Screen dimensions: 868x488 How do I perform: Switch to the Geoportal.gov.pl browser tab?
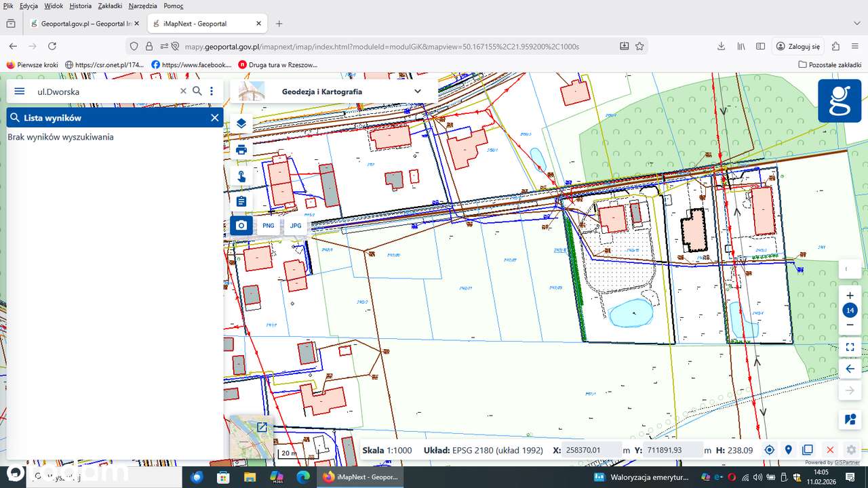click(x=81, y=24)
